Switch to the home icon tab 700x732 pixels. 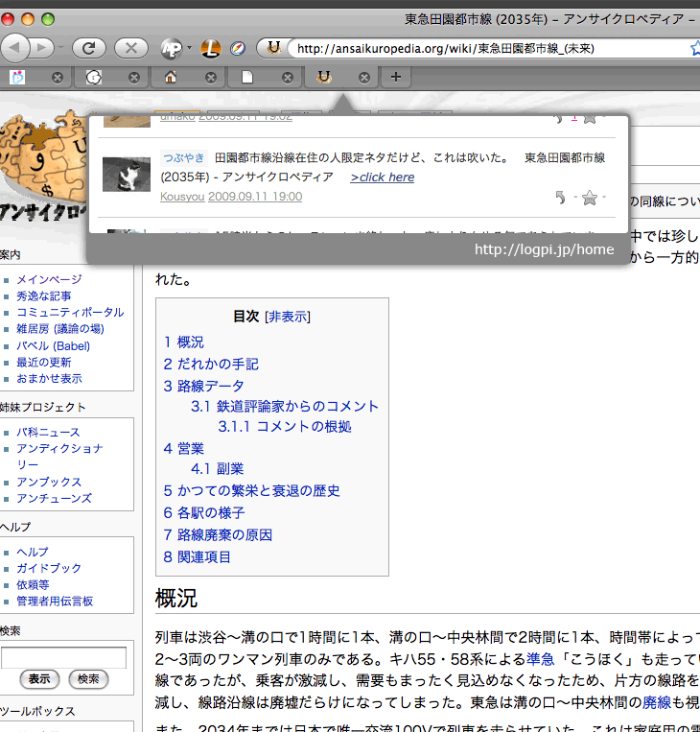171,77
